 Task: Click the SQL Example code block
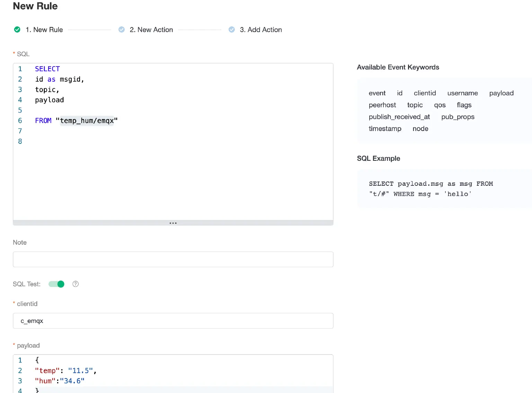tap(431, 189)
